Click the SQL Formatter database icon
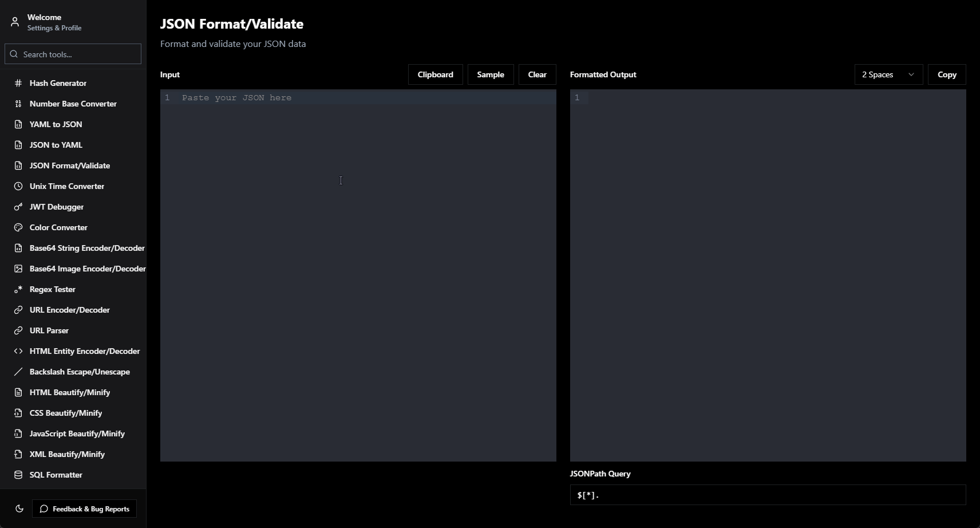 pos(18,475)
